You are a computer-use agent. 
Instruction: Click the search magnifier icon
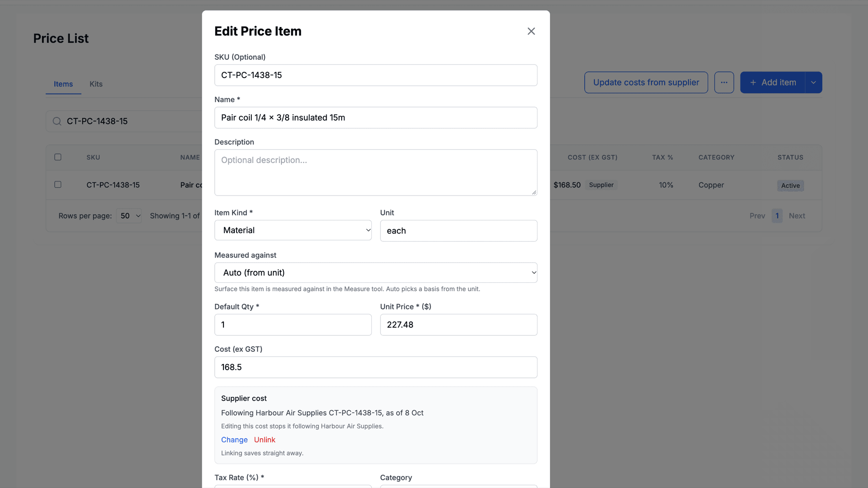click(57, 121)
